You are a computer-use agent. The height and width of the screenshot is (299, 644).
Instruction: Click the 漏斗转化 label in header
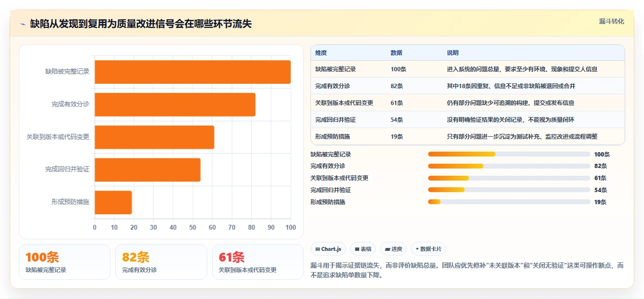pyautogui.click(x=612, y=21)
